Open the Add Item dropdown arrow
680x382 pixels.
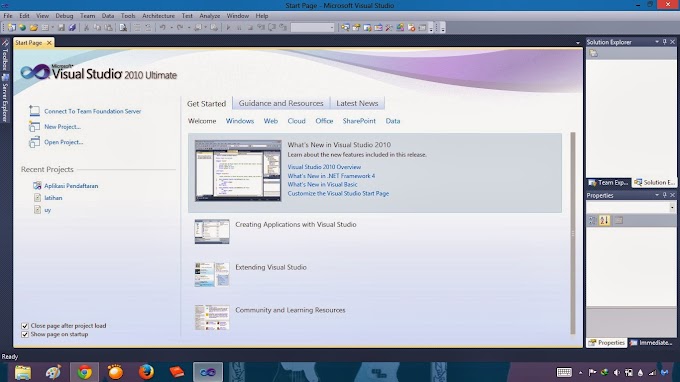[52, 27]
